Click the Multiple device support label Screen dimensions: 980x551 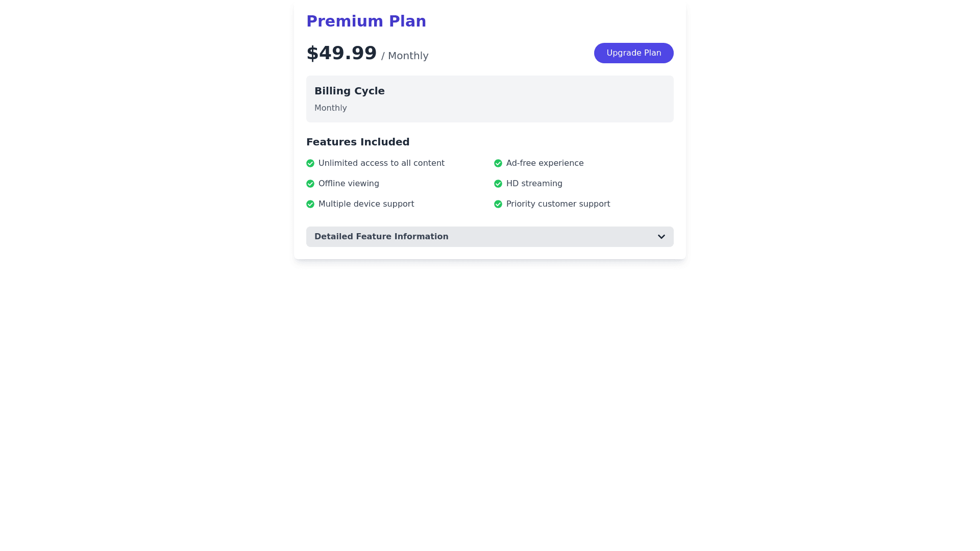coord(366,204)
